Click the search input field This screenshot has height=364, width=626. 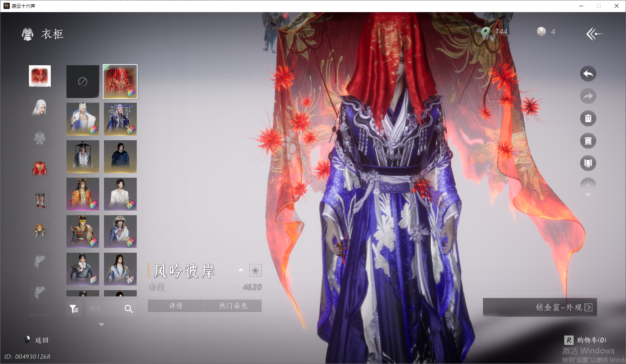104,309
